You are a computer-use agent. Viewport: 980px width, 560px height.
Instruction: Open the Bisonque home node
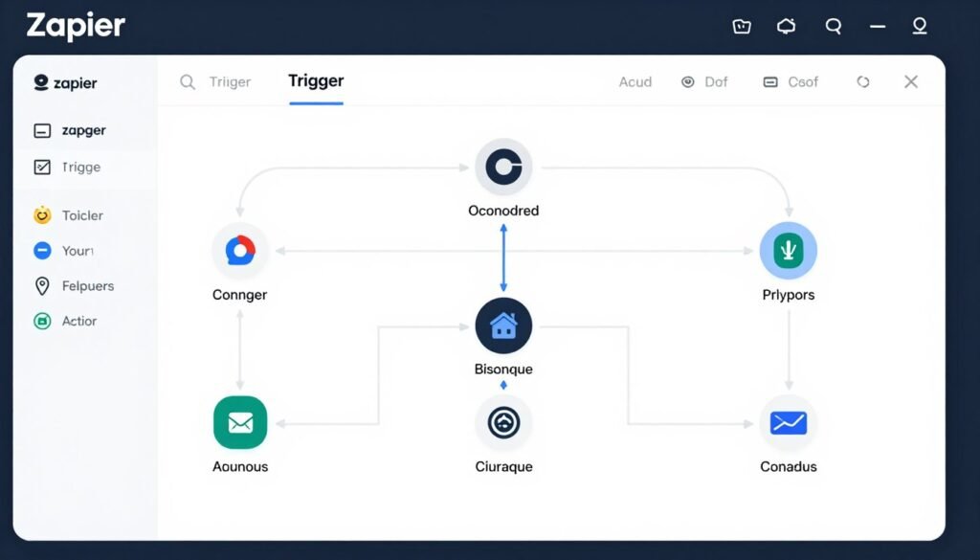(x=503, y=326)
